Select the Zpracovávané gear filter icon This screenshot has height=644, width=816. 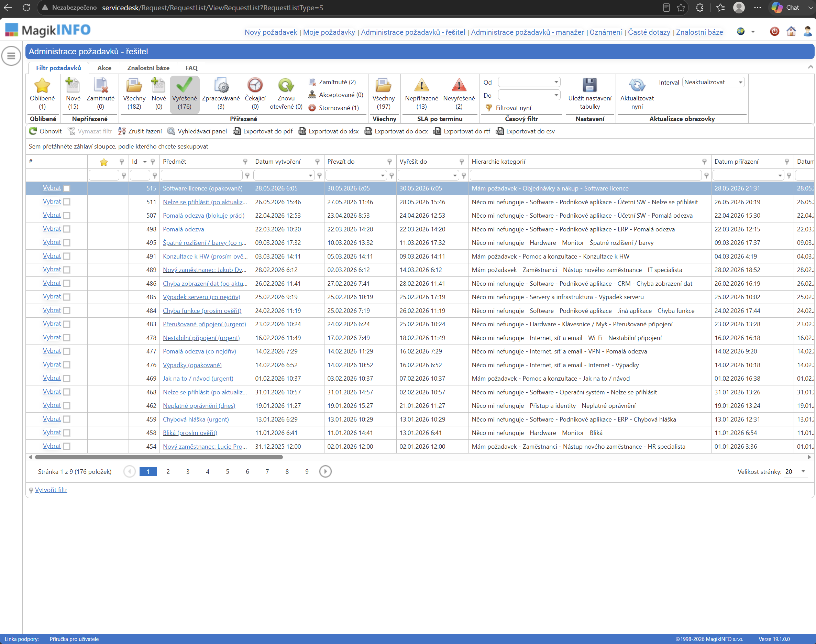click(221, 85)
